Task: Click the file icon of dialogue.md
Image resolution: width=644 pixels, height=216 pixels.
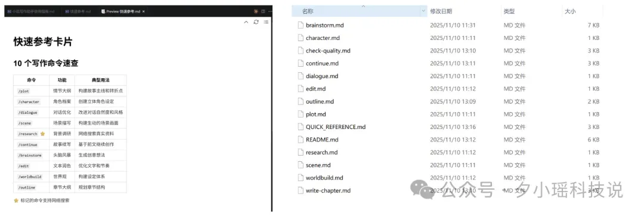Action: pos(300,76)
